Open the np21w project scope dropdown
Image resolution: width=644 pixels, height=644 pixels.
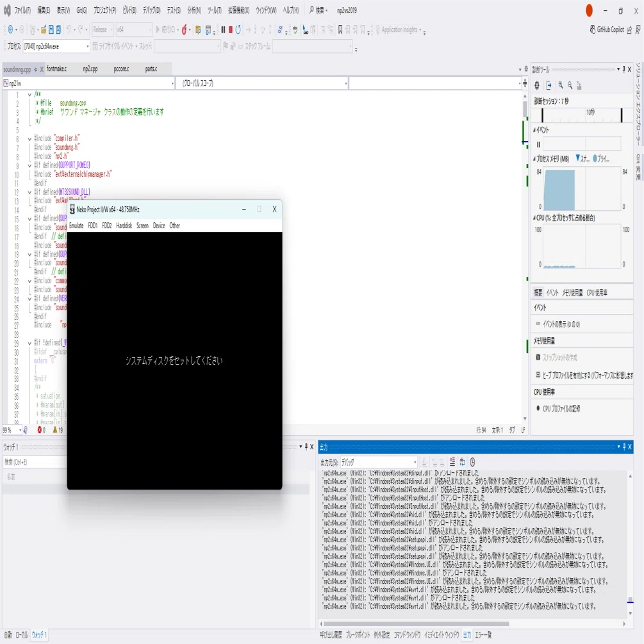click(88, 83)
